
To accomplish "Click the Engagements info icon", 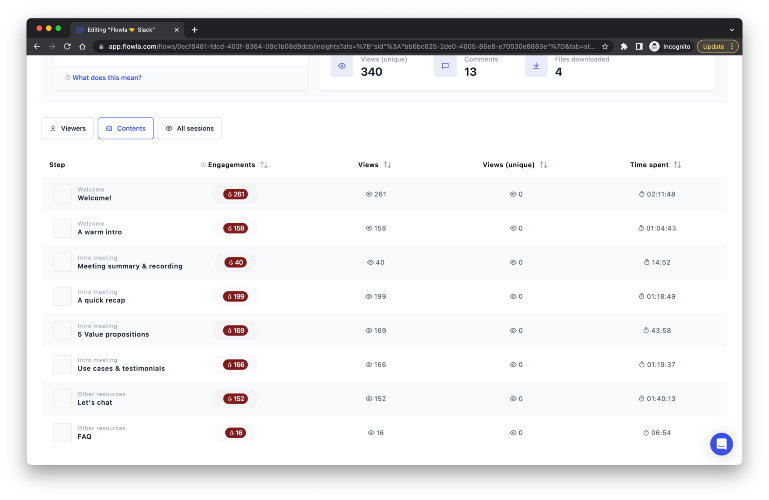I will 203,165.
